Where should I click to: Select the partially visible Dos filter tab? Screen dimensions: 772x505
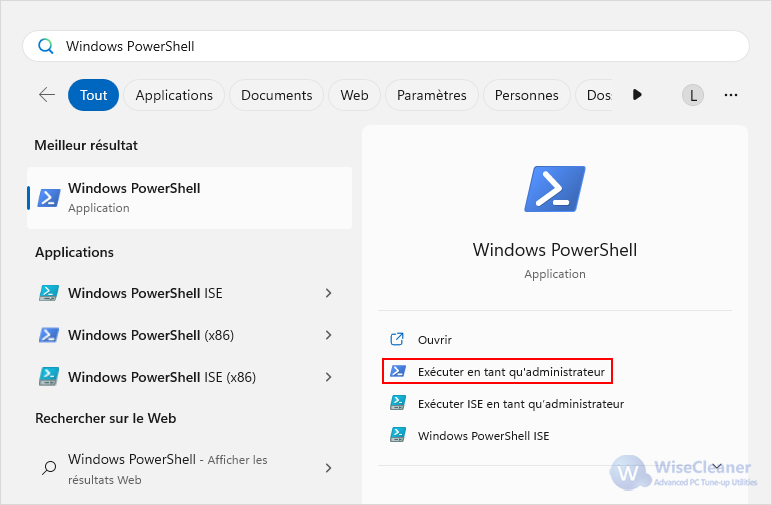point(595,95)
